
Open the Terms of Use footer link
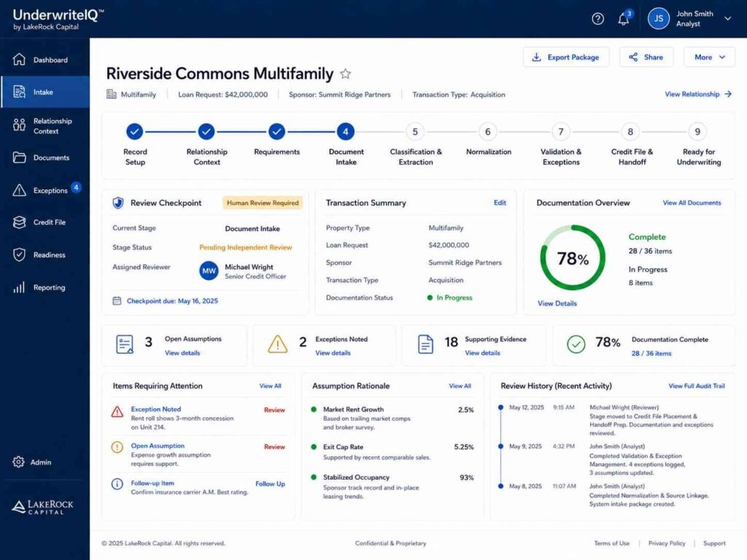click(x=611, y=543)
